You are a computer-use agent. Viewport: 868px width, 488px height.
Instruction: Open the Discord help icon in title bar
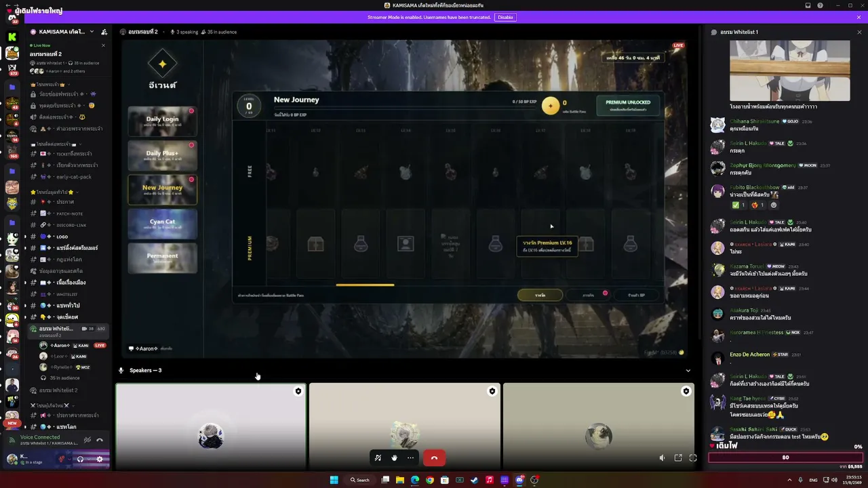click(820, 5)
